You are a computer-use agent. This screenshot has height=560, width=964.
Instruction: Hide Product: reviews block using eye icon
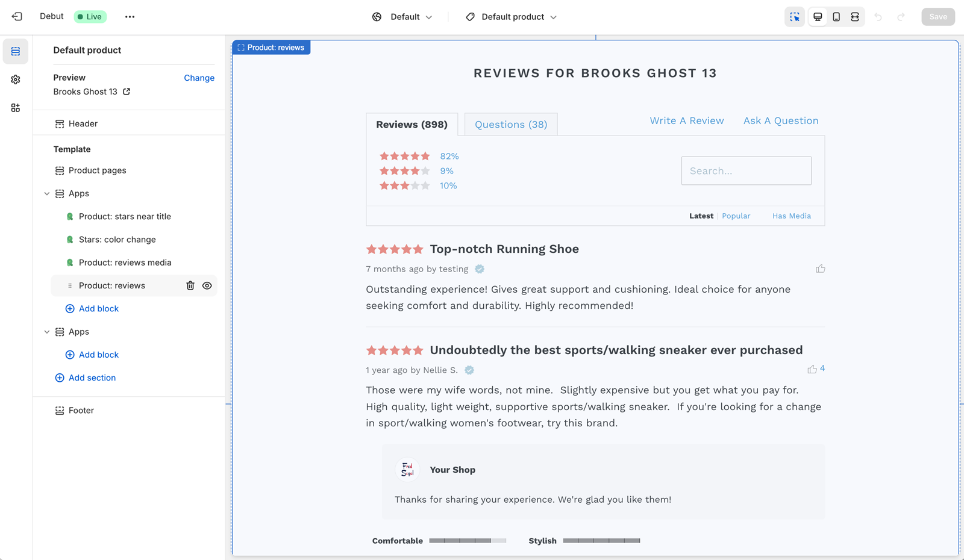point(207,286)
